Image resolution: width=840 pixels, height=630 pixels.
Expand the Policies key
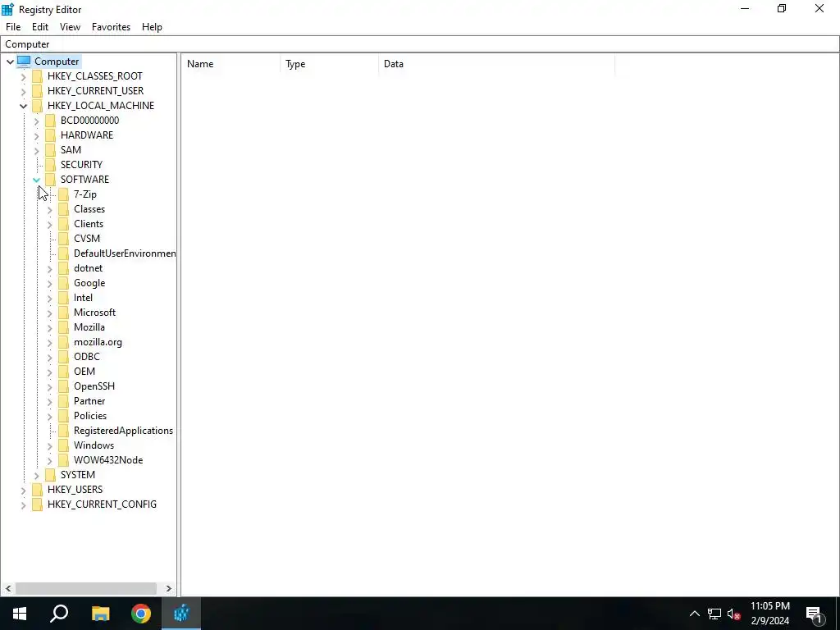pyautogui.click(x=50, y=416)
